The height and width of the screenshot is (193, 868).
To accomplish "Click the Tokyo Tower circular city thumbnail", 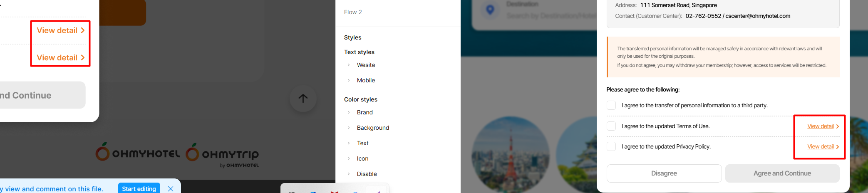I will pos(510,155).
